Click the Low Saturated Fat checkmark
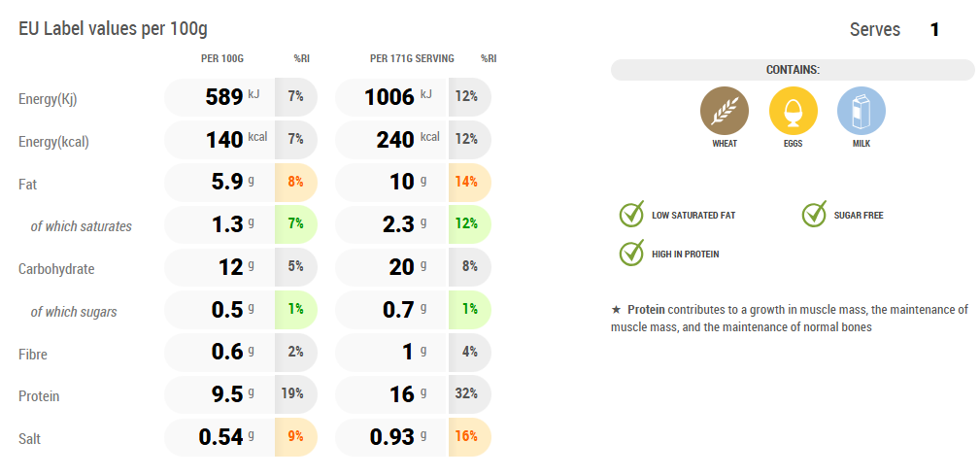Screen dimensions: 980x476 (x=632, y=215)
